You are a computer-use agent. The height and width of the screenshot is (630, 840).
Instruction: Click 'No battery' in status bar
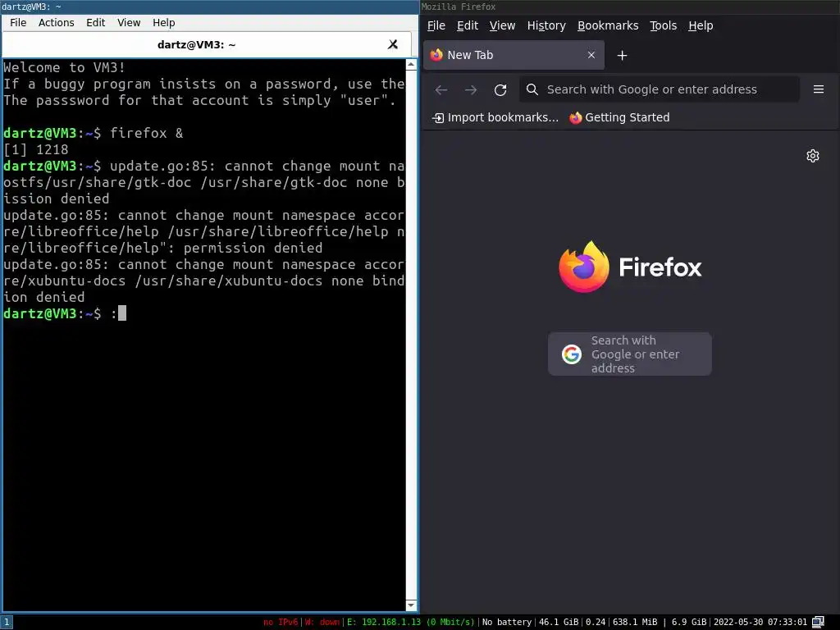pyautogui.click(x=506, y=622)
